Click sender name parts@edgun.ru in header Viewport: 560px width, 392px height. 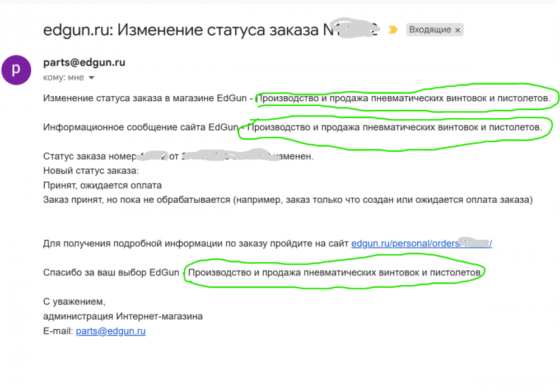(84, 62)
